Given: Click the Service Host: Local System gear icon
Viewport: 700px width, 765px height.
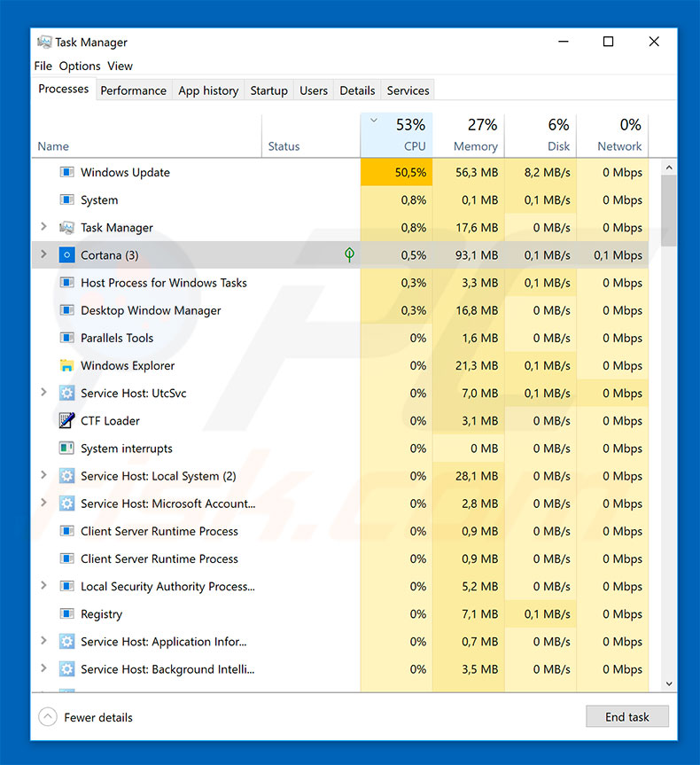Looking at the screenshot, I should (66, 476).
